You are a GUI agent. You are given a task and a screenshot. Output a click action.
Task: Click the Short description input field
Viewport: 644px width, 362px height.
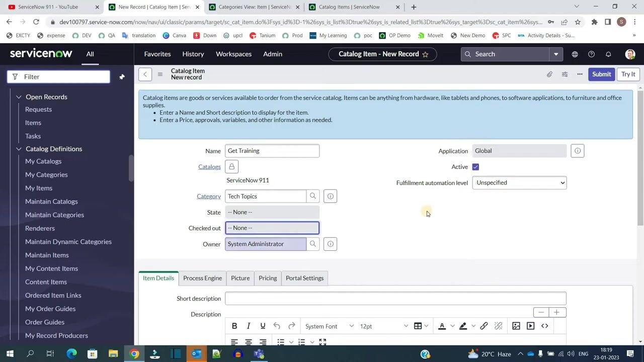coord(395,299)
